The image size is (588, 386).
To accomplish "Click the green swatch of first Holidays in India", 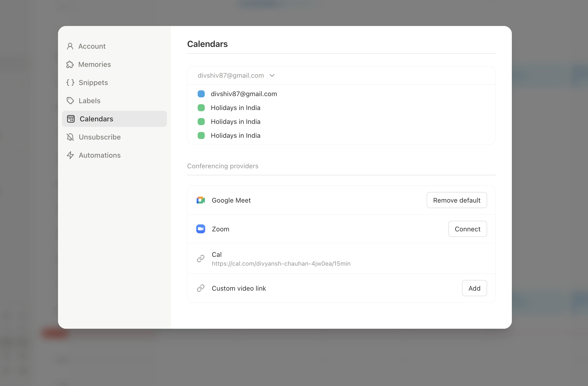I will [201, 108].
